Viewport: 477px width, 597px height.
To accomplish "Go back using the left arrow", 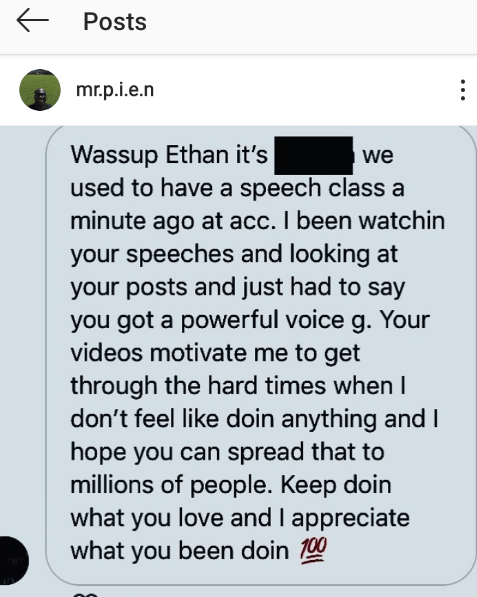I will [x=33, y=20].
